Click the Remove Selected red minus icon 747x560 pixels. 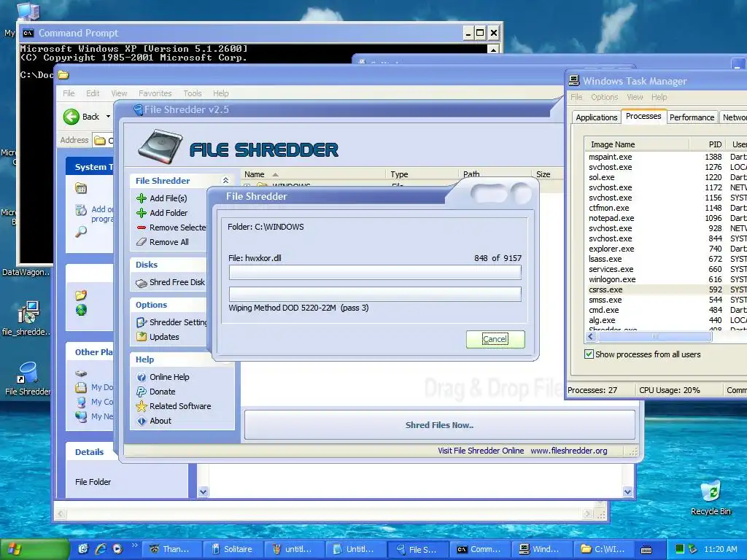pos(142,227)
